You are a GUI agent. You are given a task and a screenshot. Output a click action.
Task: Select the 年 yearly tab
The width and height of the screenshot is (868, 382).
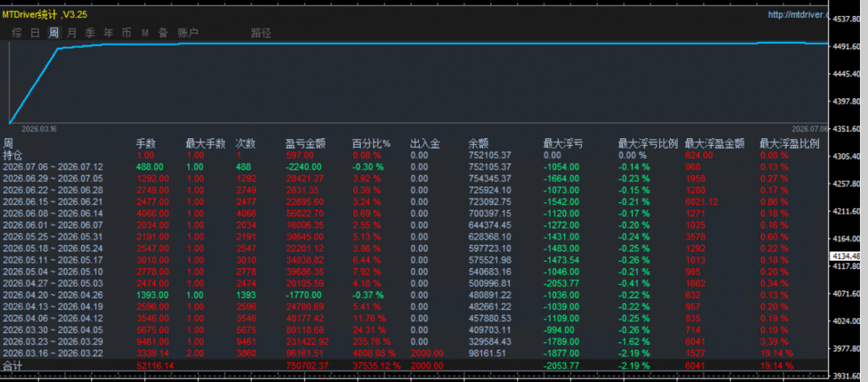(x=109, y=33)
